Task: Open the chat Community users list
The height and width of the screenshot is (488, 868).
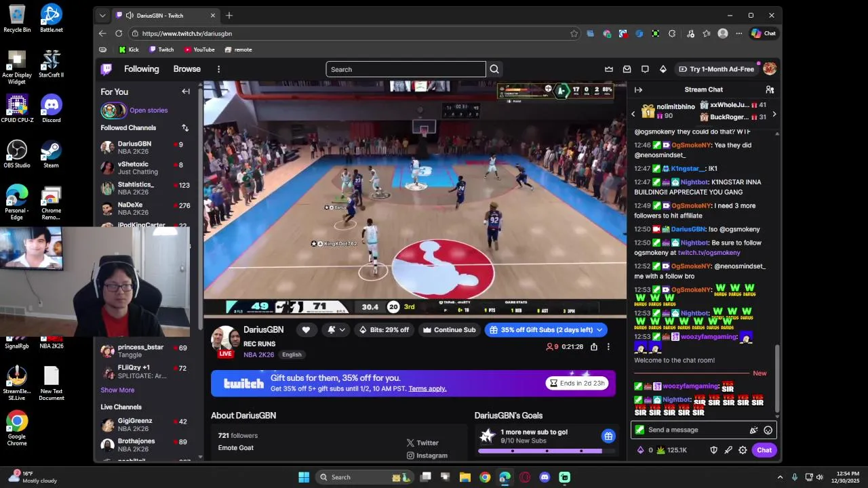Action: pyautogui.click(x=770, y=89)
